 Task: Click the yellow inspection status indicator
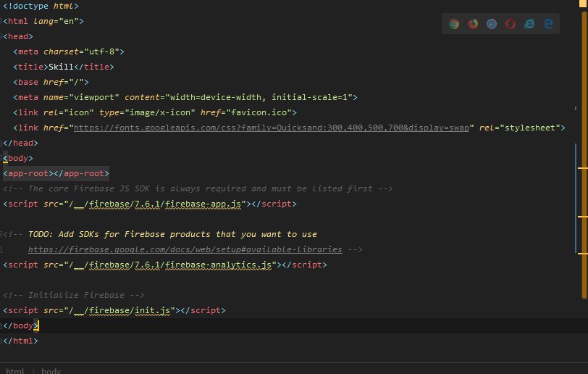point(583,3)
